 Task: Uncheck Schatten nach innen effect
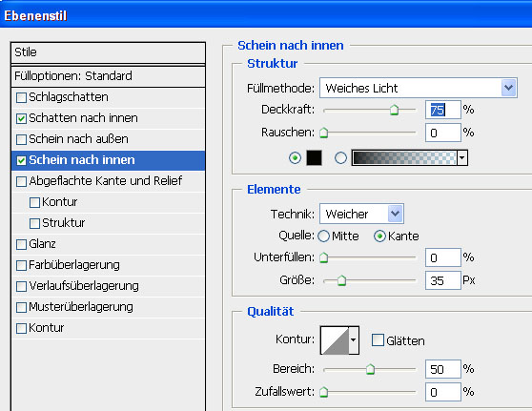pos(21,118)
